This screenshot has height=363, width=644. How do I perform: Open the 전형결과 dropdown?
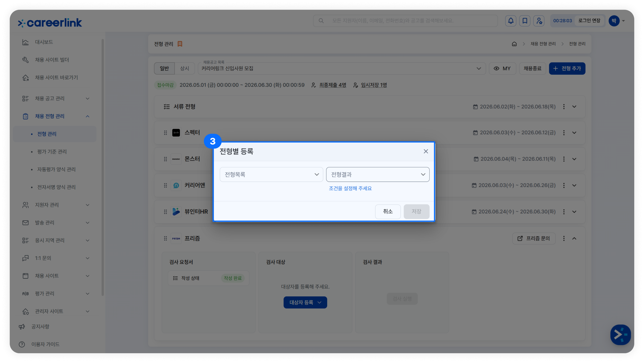377,175
